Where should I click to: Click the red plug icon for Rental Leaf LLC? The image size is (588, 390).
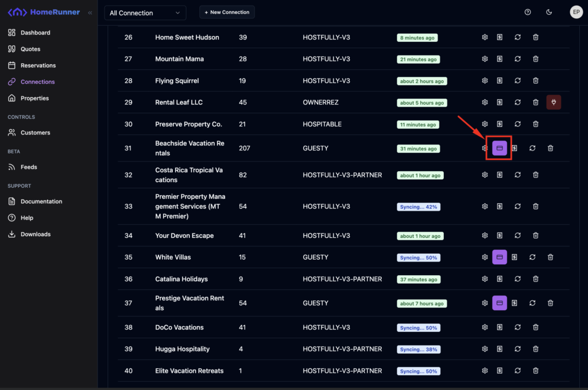tap(554, 102)
